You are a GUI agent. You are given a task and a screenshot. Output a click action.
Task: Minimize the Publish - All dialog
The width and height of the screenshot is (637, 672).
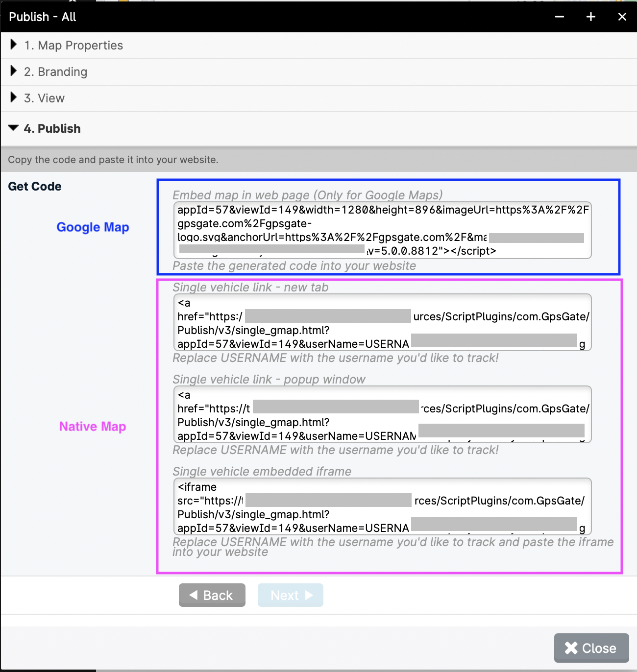click(560, 17)
